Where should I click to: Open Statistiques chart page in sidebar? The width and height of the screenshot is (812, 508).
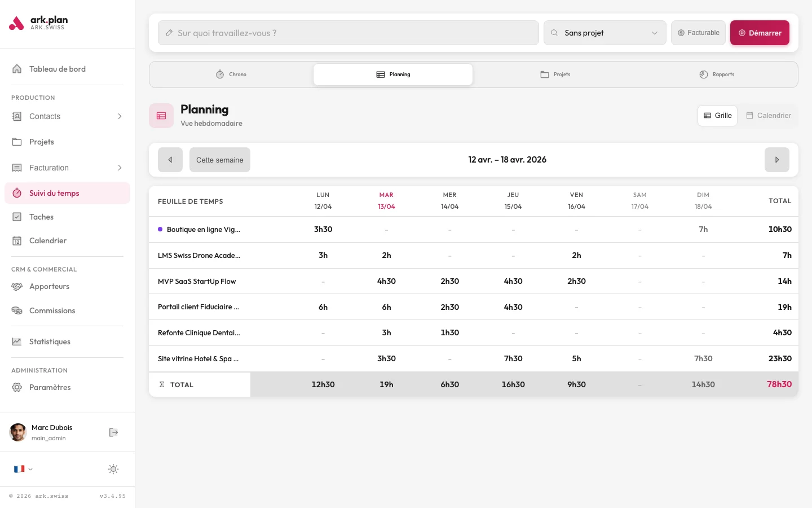(x=50, y=341)
